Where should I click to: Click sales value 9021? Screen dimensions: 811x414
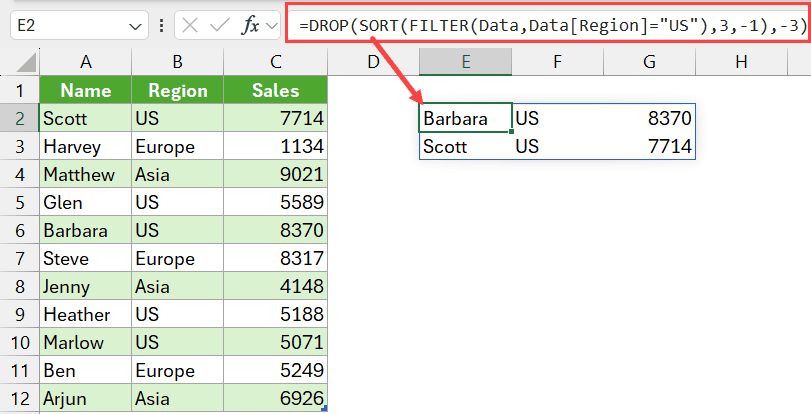point(276,174)
